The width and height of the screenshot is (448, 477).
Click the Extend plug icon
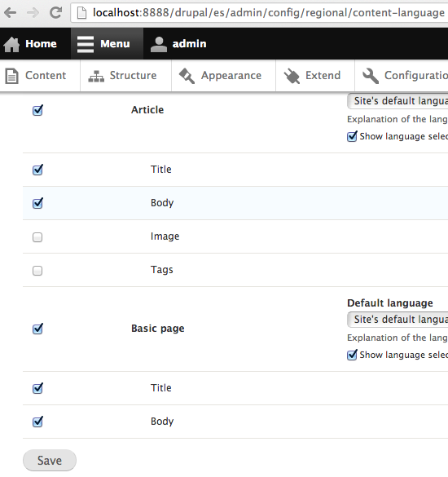[292, 76]
